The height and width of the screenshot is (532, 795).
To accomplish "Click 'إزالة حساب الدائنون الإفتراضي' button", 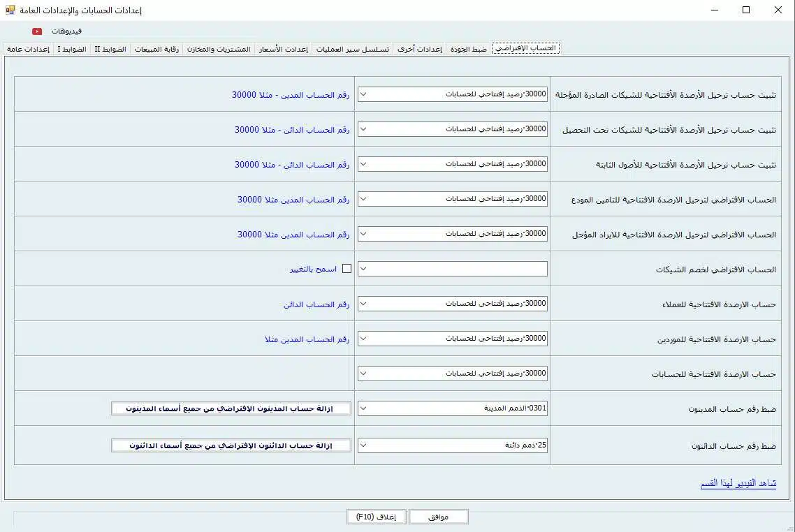I will 231,445.
